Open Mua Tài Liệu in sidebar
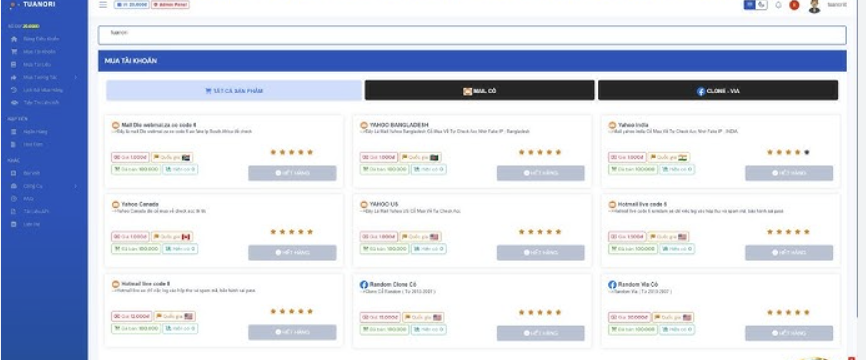 pyautogui.click(x=37, y=65)
